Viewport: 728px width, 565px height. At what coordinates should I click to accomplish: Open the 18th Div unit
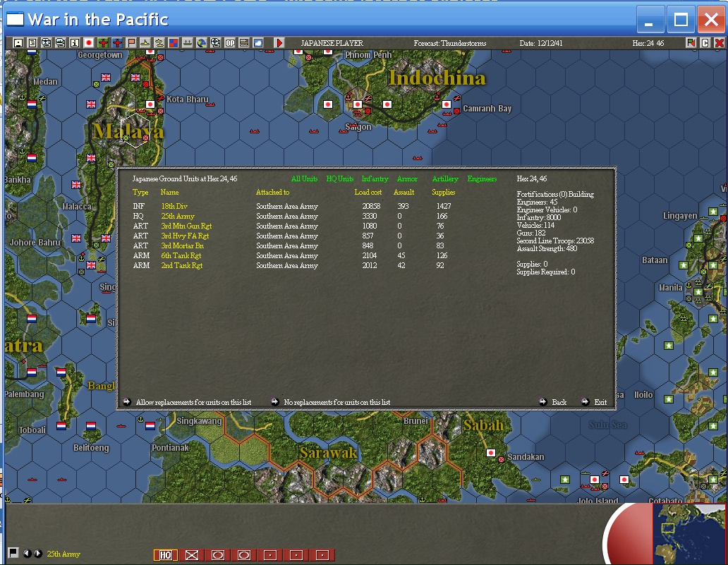click(x=174, y=206)
